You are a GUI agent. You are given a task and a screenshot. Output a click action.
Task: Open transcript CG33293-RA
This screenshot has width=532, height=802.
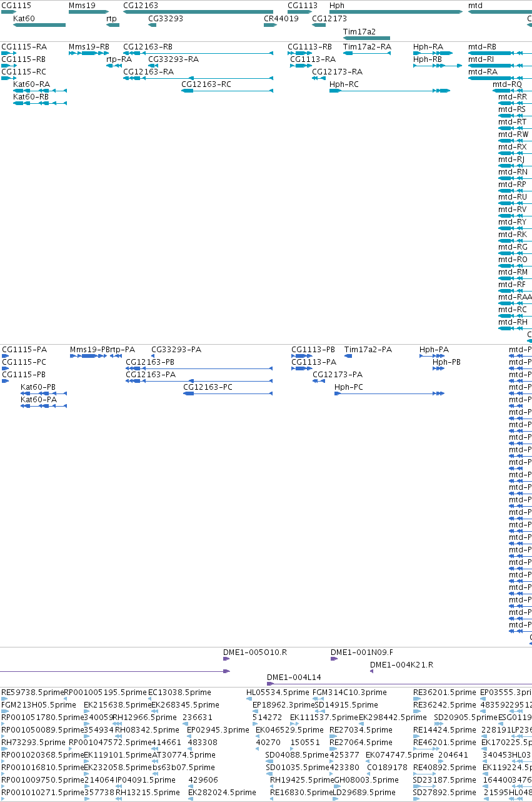coord(173,59)
